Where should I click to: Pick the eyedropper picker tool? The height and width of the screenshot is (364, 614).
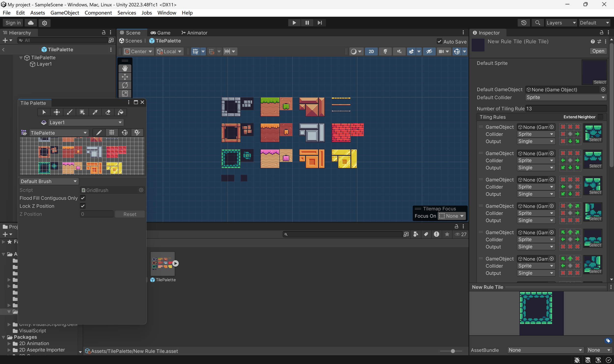click(x=95, y=112)
